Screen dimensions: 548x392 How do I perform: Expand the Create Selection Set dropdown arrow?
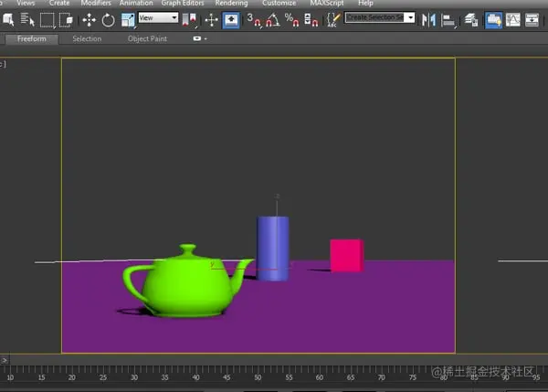(411, 17)
